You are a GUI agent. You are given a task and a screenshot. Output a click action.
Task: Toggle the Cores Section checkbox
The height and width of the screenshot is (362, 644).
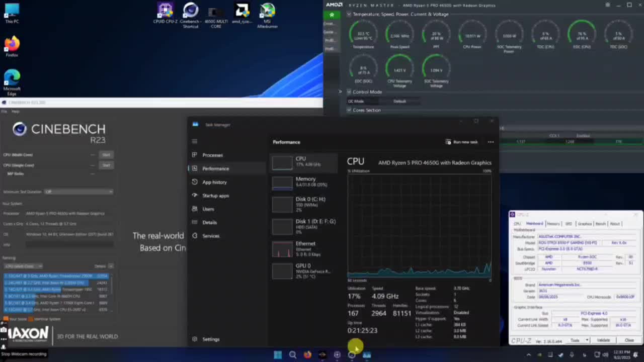[349, 110]
